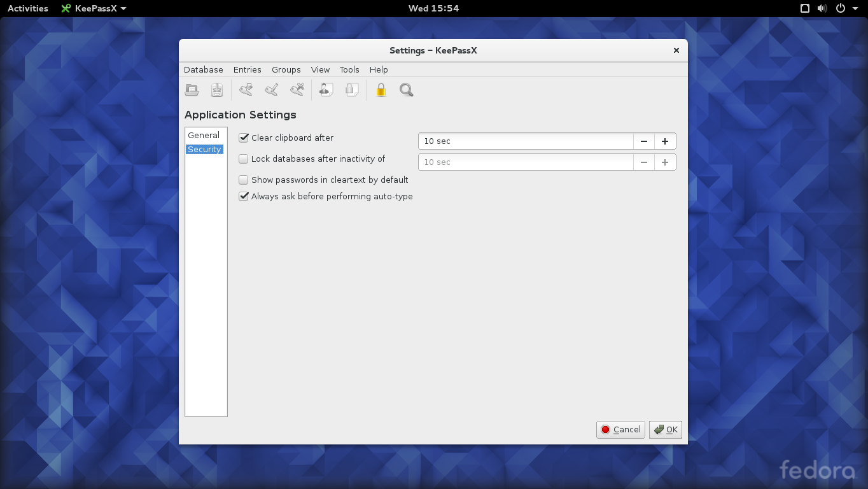Click the Copy password toolbar icon
The image size is (868, 489).
[352, 90]
